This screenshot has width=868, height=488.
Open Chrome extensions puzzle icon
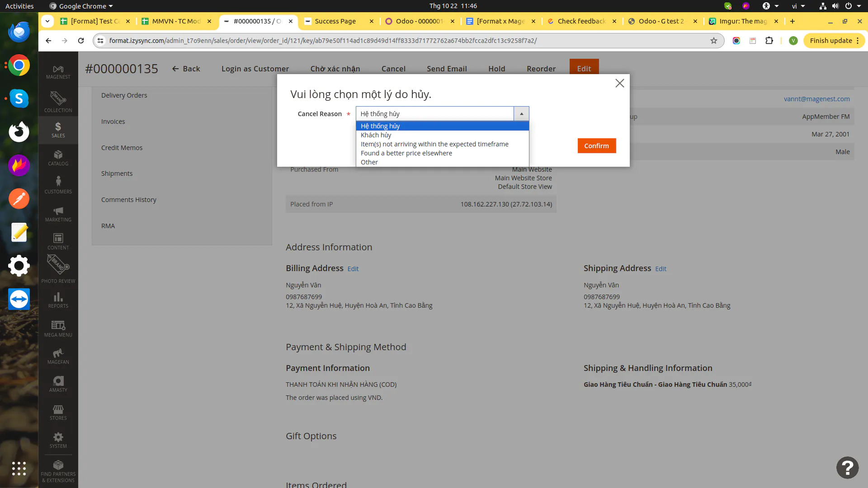coord(769,41)
